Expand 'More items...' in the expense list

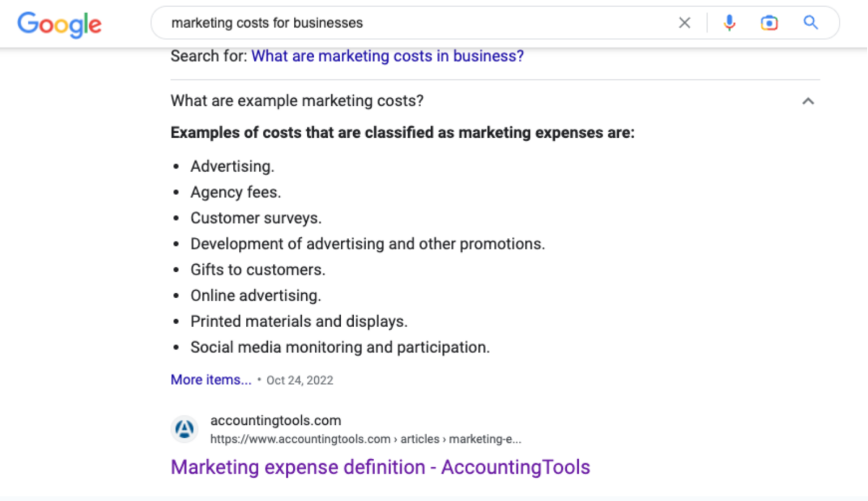pos(211,380)
